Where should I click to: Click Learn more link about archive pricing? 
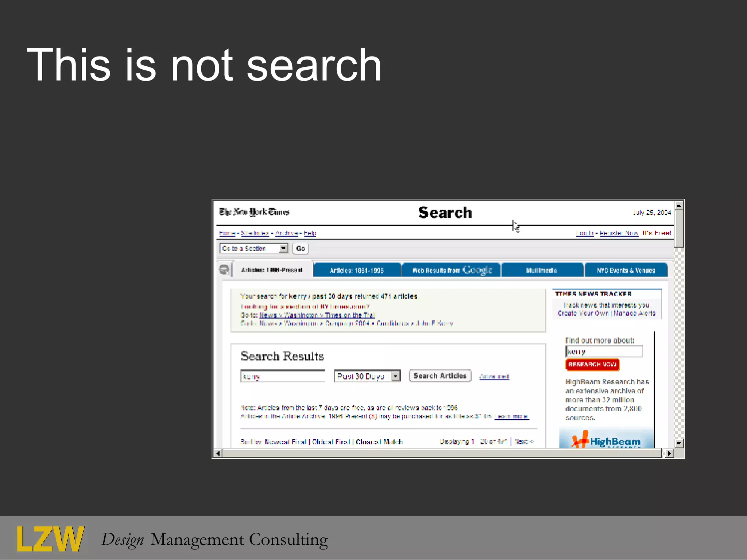click(511, 416)
